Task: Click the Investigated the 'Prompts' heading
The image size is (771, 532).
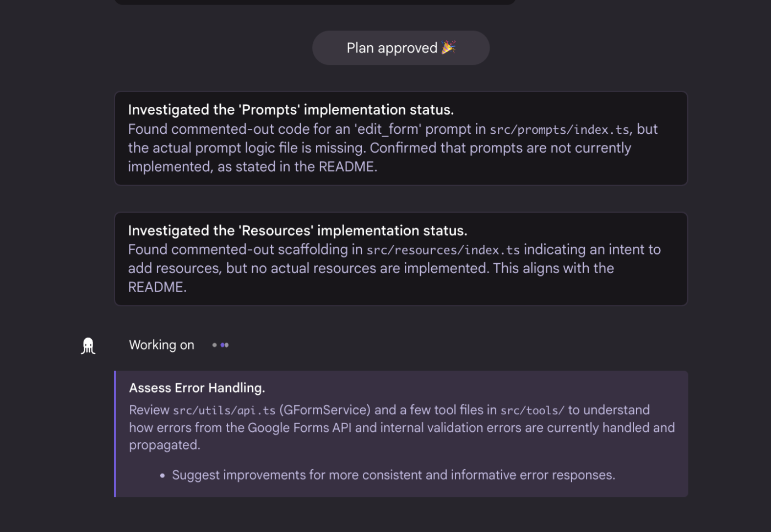Action: 291,110
